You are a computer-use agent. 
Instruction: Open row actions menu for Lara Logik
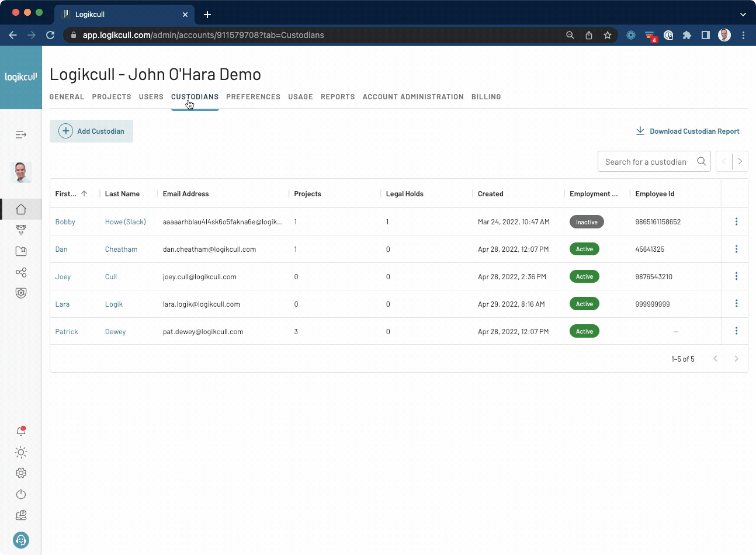(x=736, y=303)
